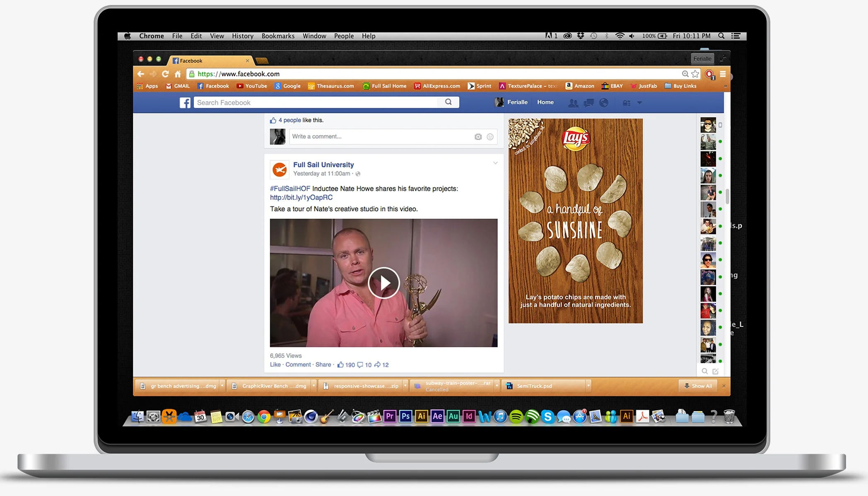Play the Full Sail University video
The height and width of the screenshot is (496, 868).
[383, 283]
